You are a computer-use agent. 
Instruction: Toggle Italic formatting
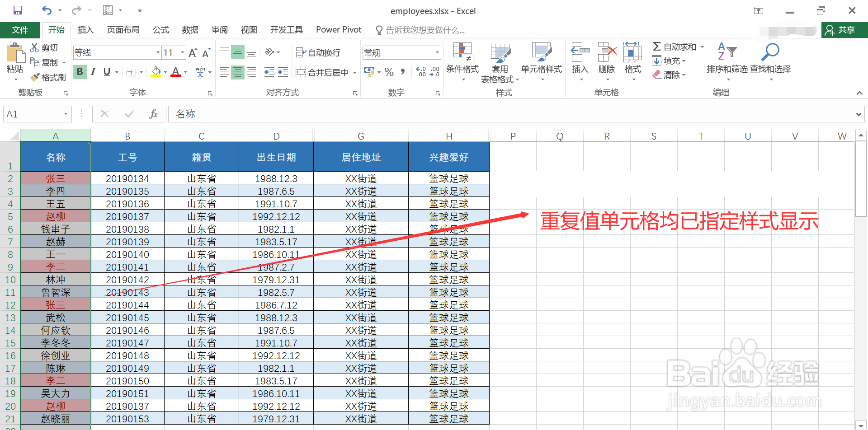(x=93, y=72)
